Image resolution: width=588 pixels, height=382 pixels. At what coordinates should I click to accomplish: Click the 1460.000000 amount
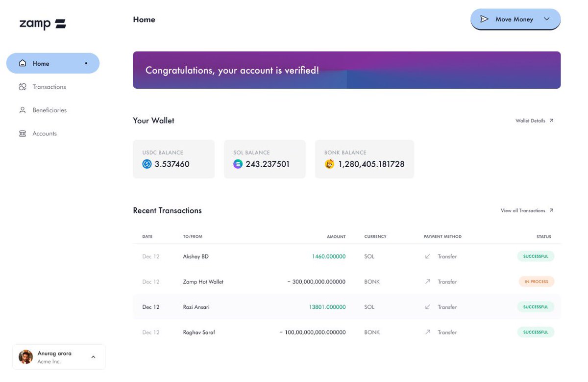[329, 256]
